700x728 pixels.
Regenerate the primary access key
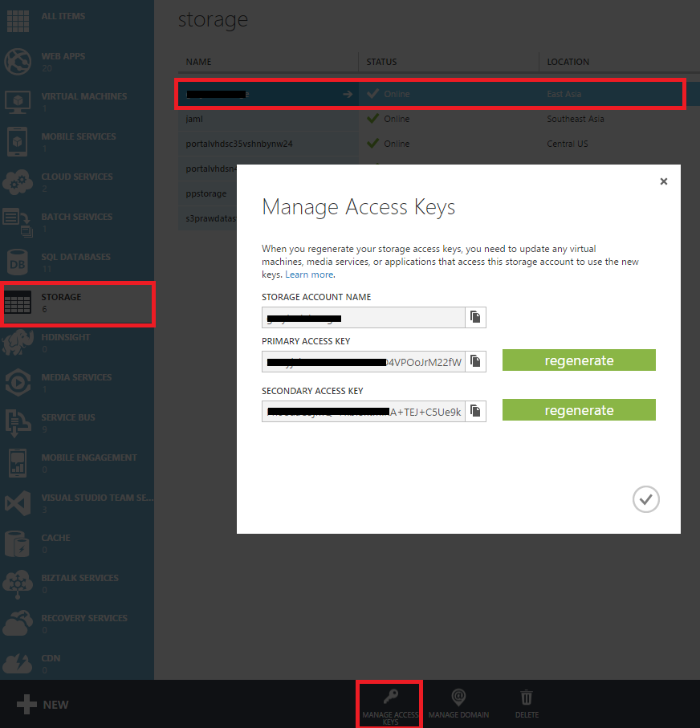pyautogui.click(x=579, y=360)
